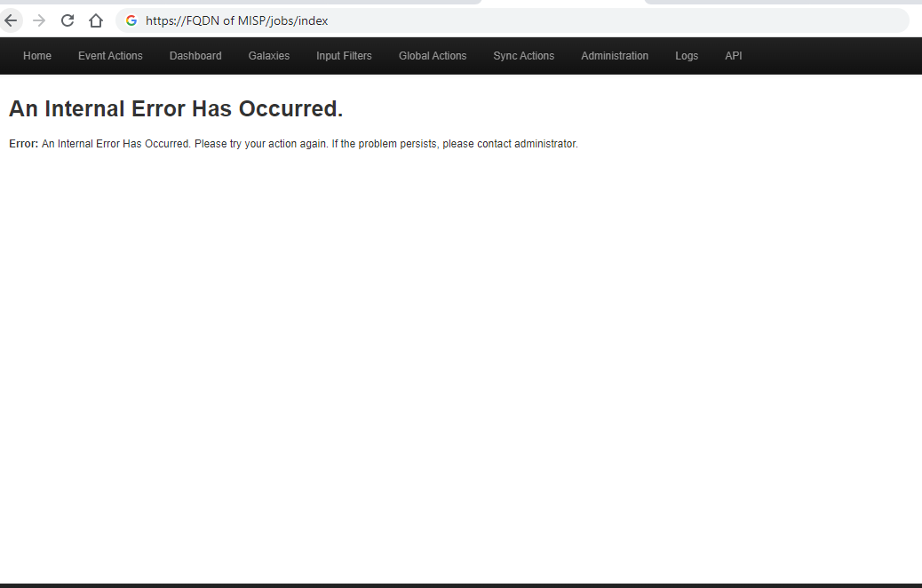Open the Event Actions dropdown menu
The height and width of the screenshot is (588, 922).
pos(110,55)
